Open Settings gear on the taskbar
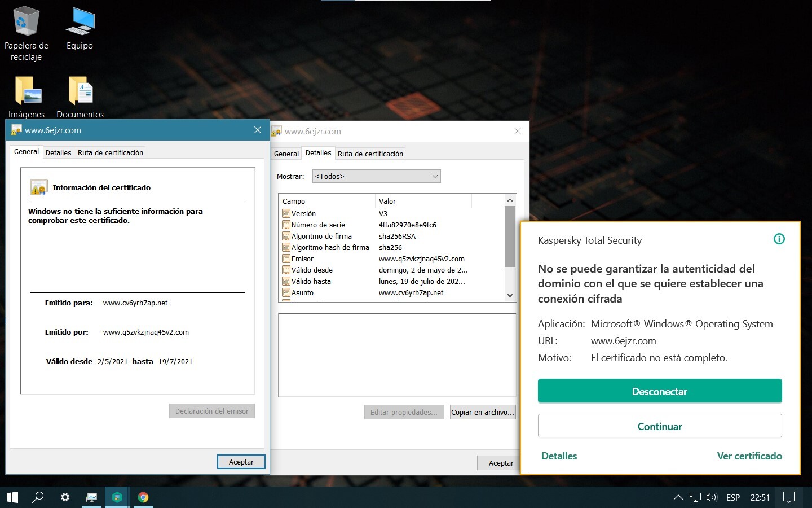Viewport: 812px width, 508px height. [x=65, y=497]
